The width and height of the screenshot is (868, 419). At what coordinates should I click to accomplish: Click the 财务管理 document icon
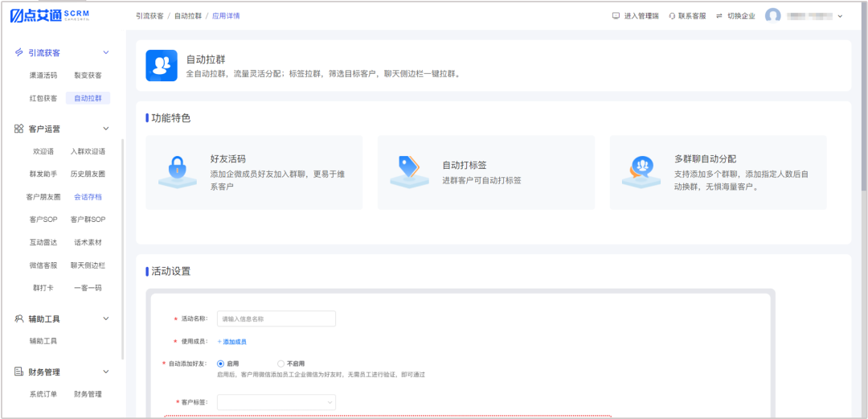pyautogui.click(x=18, y=372)
